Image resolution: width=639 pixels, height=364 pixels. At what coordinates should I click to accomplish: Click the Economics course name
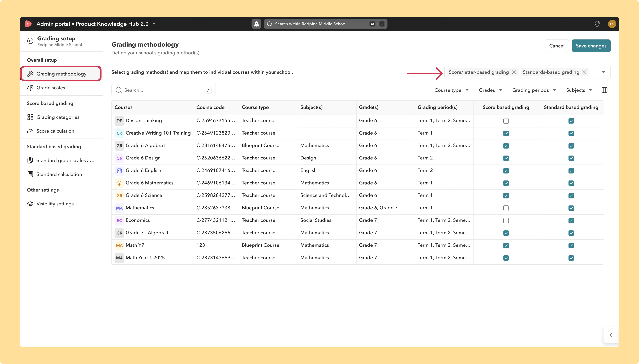coord(138,220)
